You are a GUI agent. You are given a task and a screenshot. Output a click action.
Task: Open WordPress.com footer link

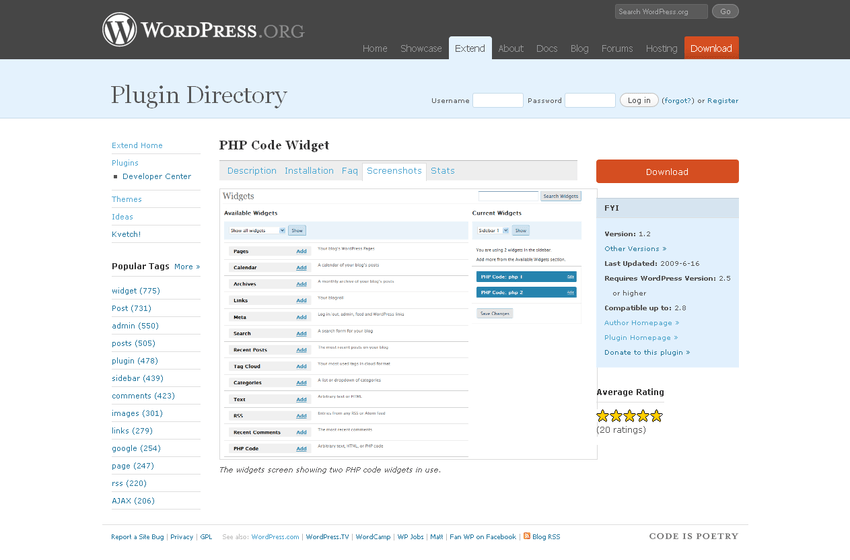pos(275,537)
